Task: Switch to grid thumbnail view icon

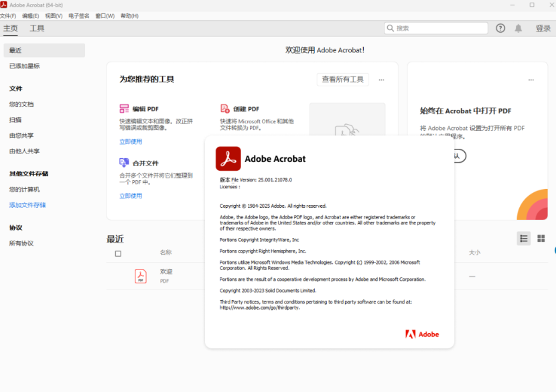Action: click(x=541, y=239)
